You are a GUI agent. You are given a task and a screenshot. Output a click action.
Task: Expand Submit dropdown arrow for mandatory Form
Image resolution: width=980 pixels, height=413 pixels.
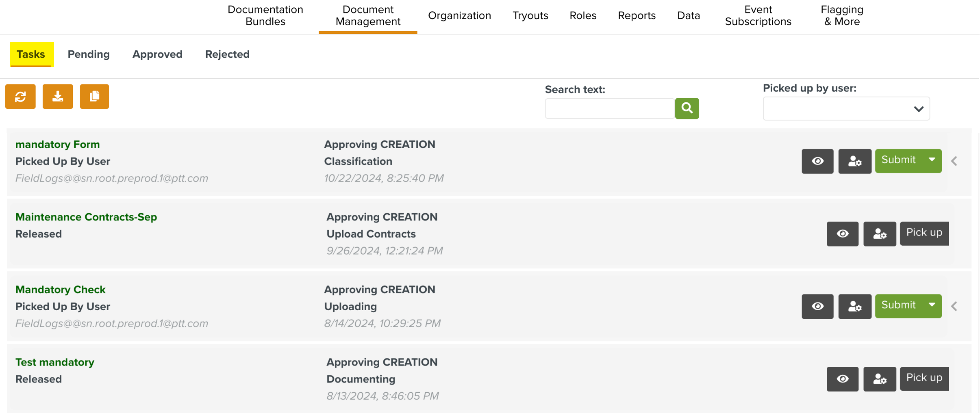tap(932, 160)
